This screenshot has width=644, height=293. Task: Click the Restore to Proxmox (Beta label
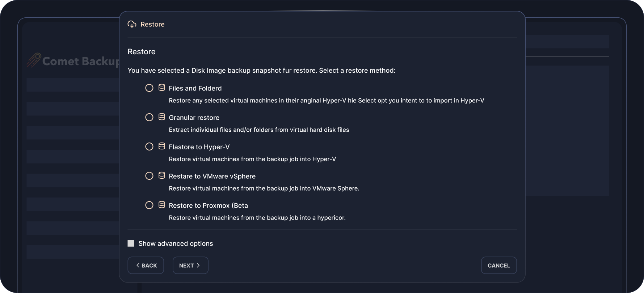[208, 205]
